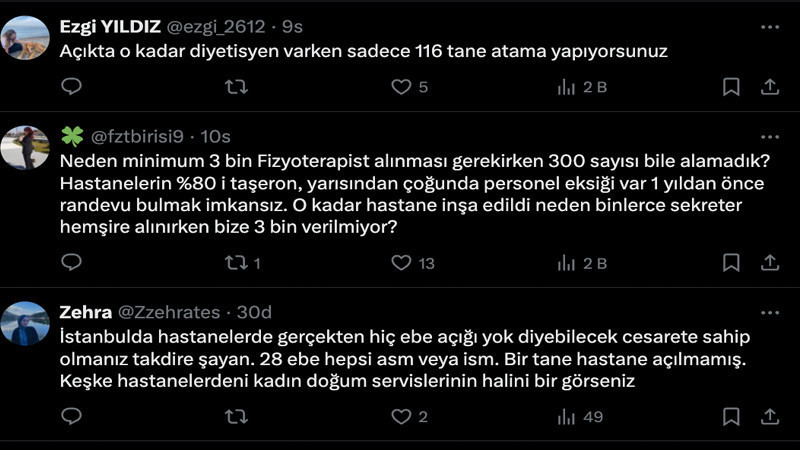The height and width of the screenshot is (450, 800).
Task: Open Ezgi YILDIZ's profile avatar
Action: 25,38
